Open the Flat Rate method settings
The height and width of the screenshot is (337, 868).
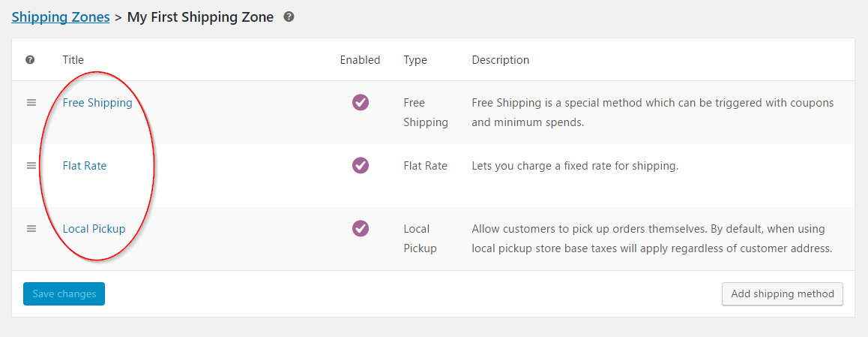85,166
